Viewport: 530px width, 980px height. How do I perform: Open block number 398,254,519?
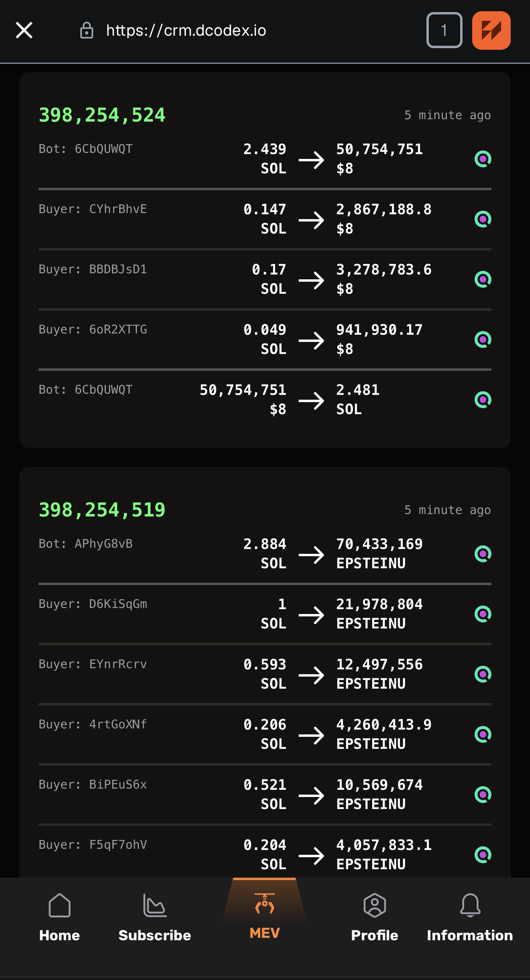[102, 510]
